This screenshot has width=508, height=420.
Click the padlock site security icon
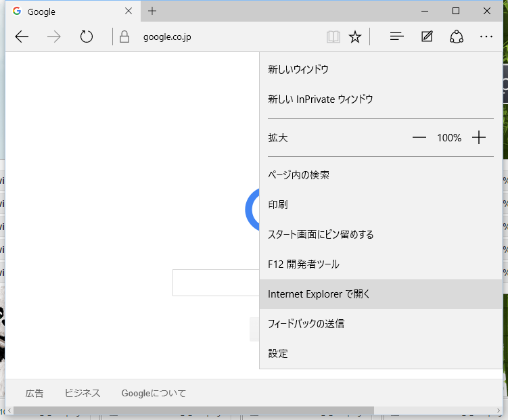point(124,37)
